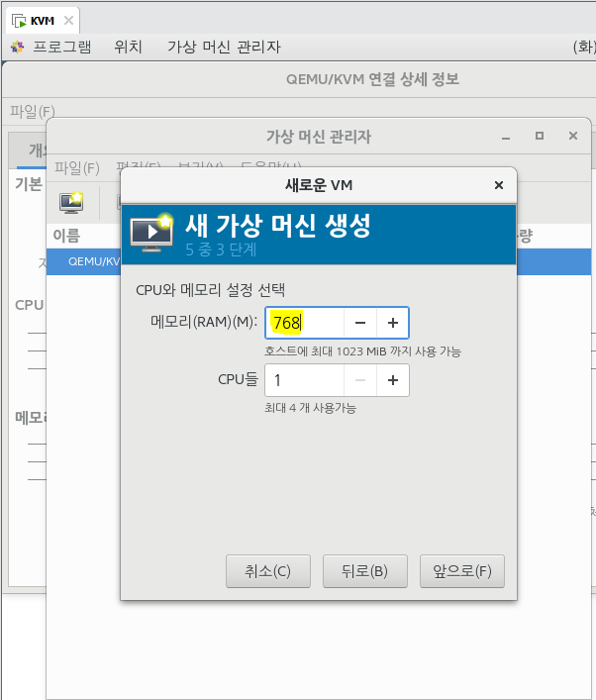Image resolution: width=596 pixels, height=700 pixels.
Task: Open the 프로그램 applications menu
Action: click(x=62, y=47)
